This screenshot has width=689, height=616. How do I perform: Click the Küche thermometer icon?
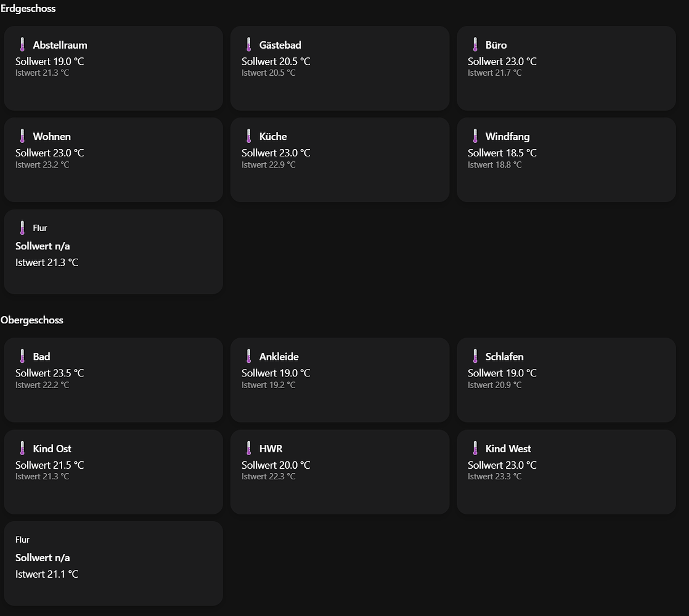point(249,136)
